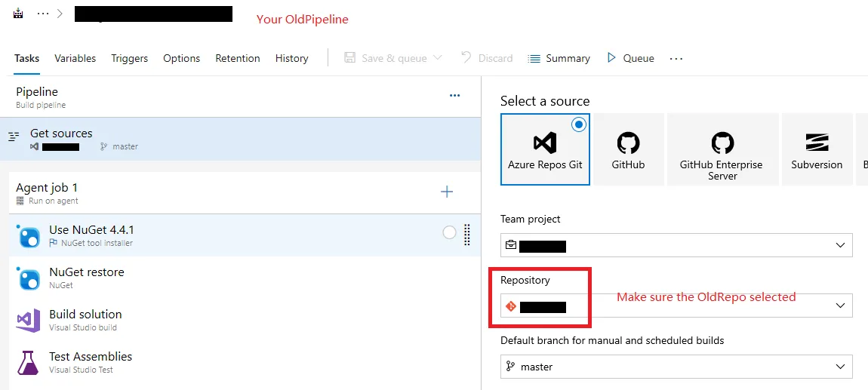Click the master branch text in Get sources

pos(125,146)
